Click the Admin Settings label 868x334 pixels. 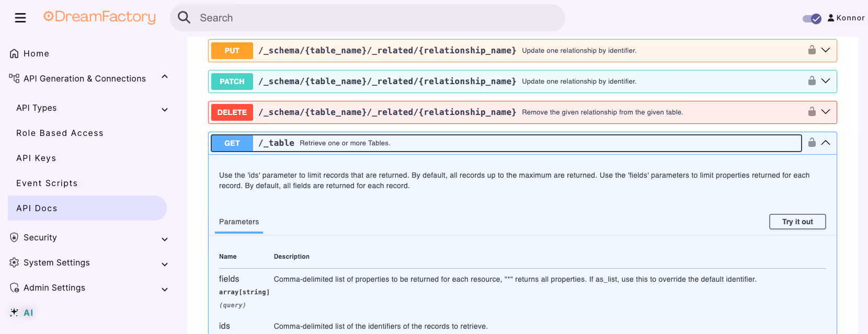pyautogui.click(x=54, y=287)
